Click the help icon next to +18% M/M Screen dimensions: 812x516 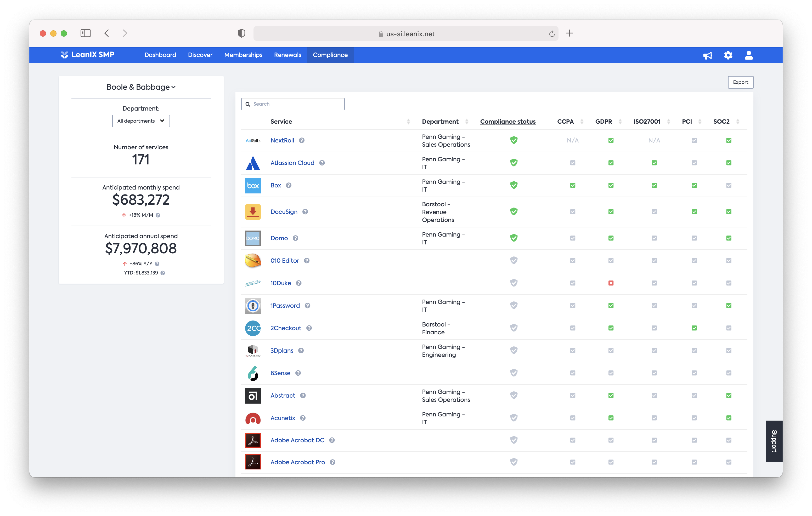[x=158, y=215]
